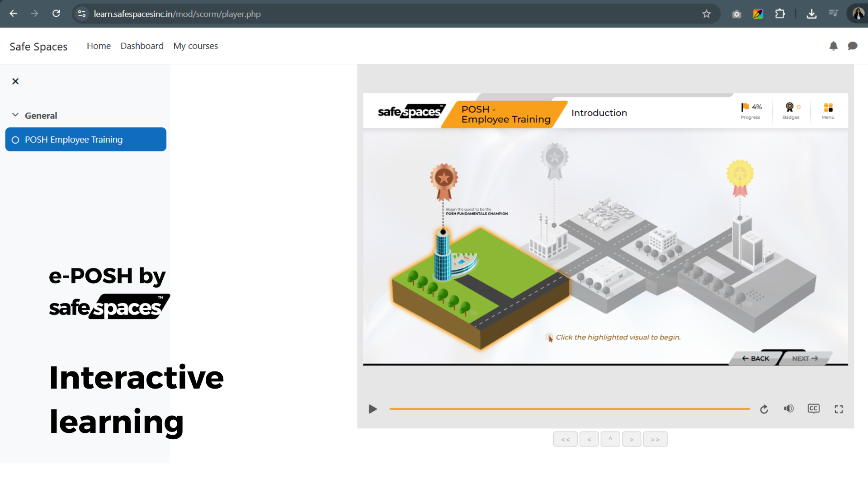This screenshot has height=488, width=868.
Task: Open the colorful pencil extension icon
Action: pyautogui.click(x=758, y=14)
